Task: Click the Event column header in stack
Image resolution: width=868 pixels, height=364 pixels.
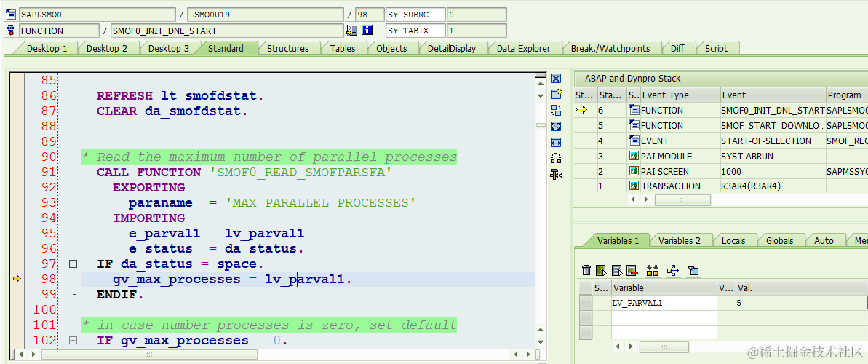Action: (x=773, y=95)
